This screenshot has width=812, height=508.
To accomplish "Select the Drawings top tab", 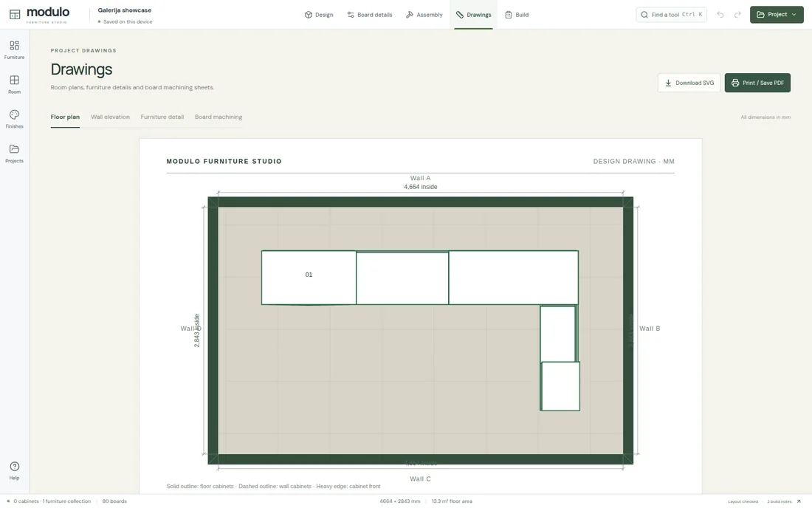I will (473, 15).
